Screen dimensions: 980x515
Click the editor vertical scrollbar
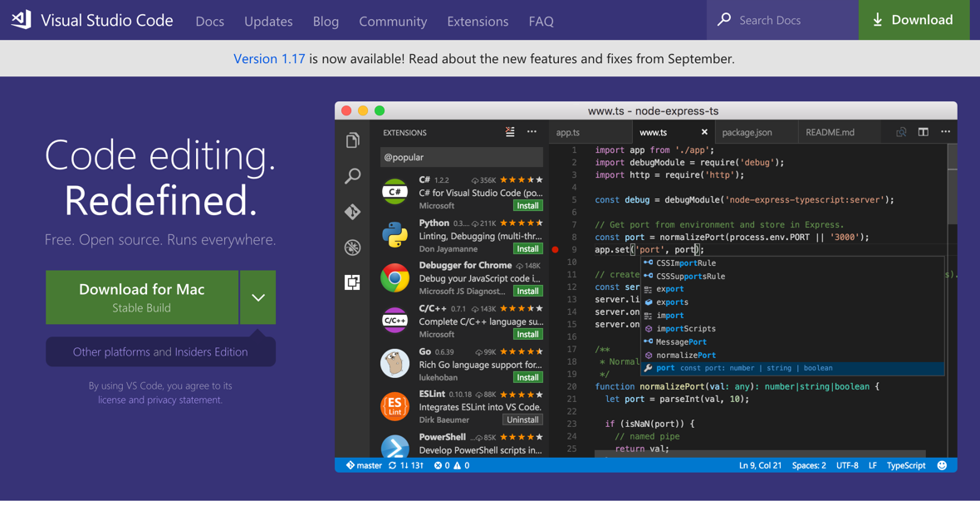[x=952, y=184]
